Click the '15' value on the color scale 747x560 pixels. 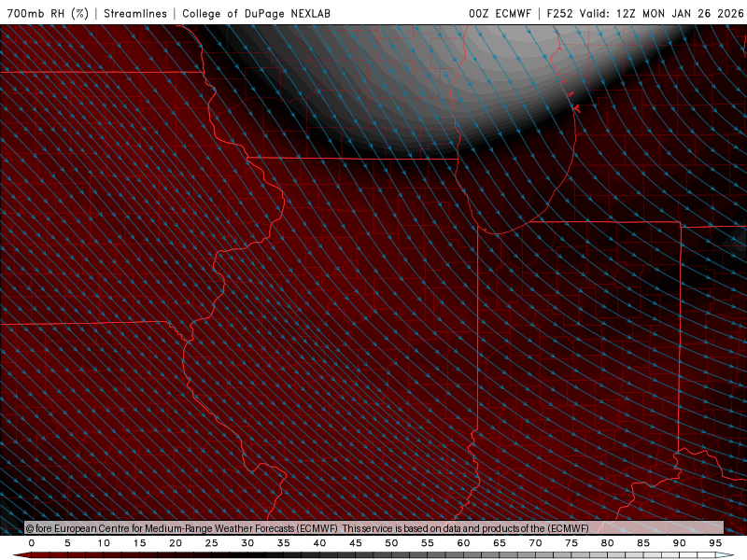tap(139, 543)
